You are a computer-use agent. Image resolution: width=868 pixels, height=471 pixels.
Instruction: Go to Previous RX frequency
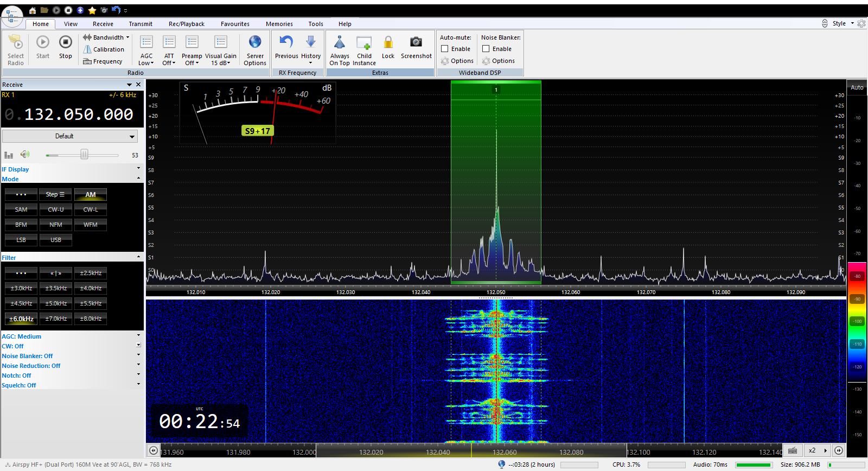[286, 42]
